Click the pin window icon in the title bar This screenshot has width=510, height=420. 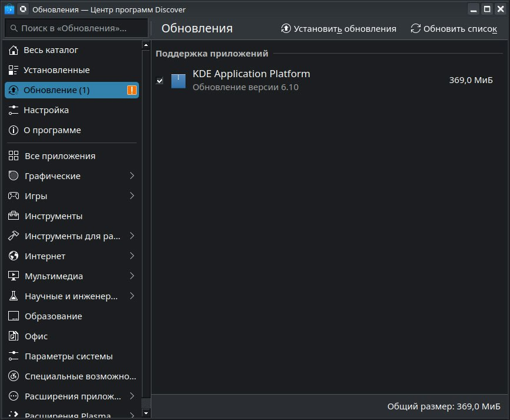tap(23, 9)
